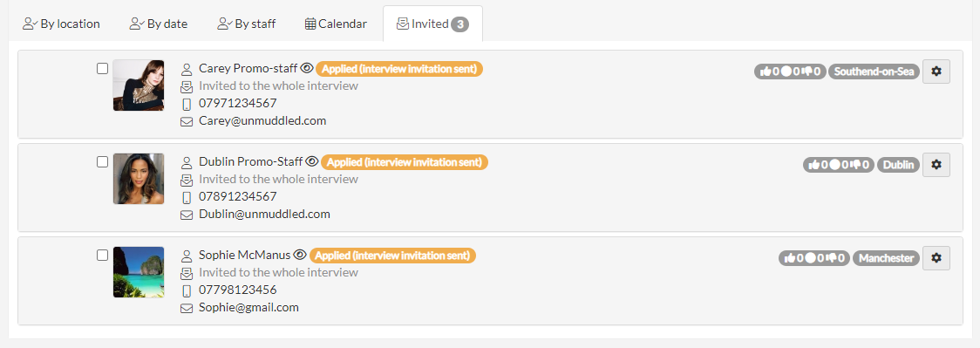Click eye icon beside Dublin Promo-Staff

pyautogui.click(x=312, y=162)
